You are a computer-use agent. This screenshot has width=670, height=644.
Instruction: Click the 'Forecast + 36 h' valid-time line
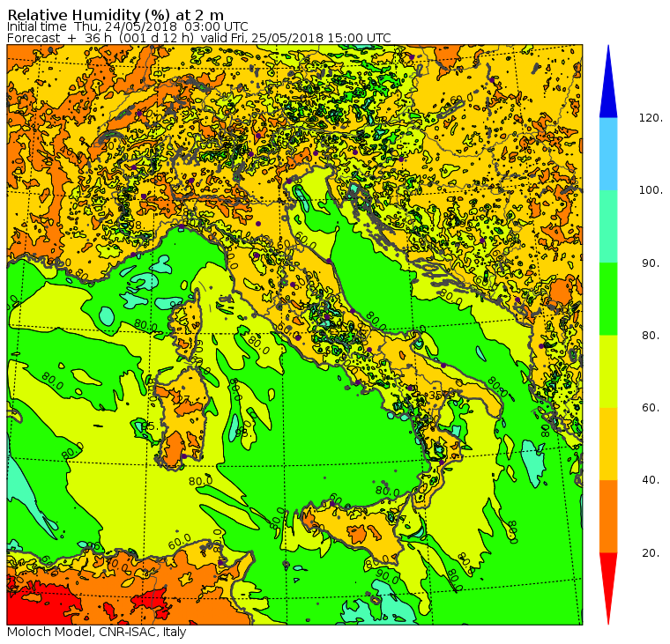(x=199, y=38)
